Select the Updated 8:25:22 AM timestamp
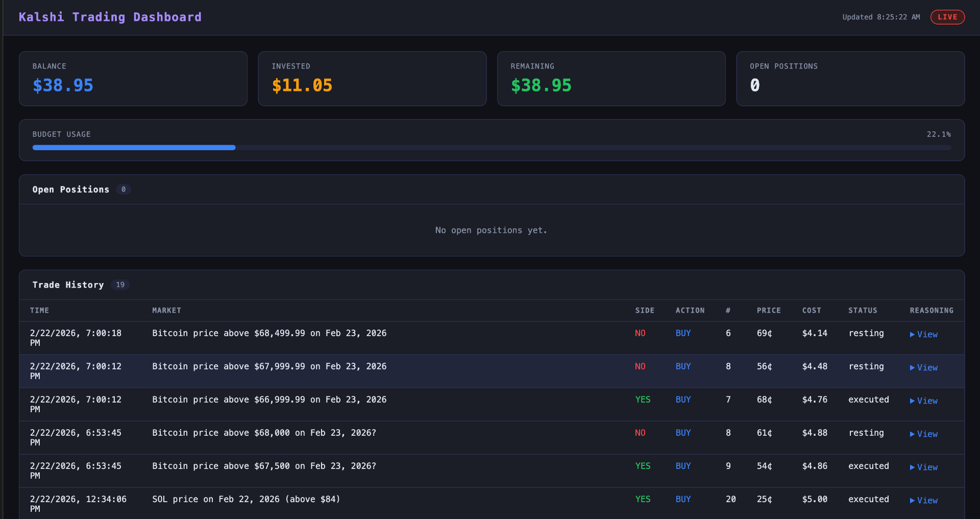Image resolution: width=980 pixels, height=519 pixels. coord(881,17)
